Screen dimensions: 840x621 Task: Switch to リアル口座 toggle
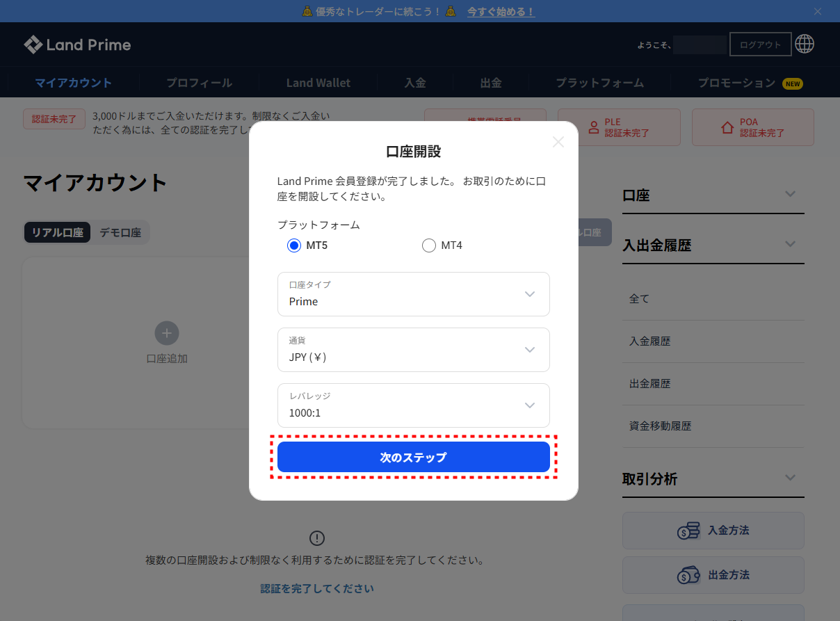(58, 233)
